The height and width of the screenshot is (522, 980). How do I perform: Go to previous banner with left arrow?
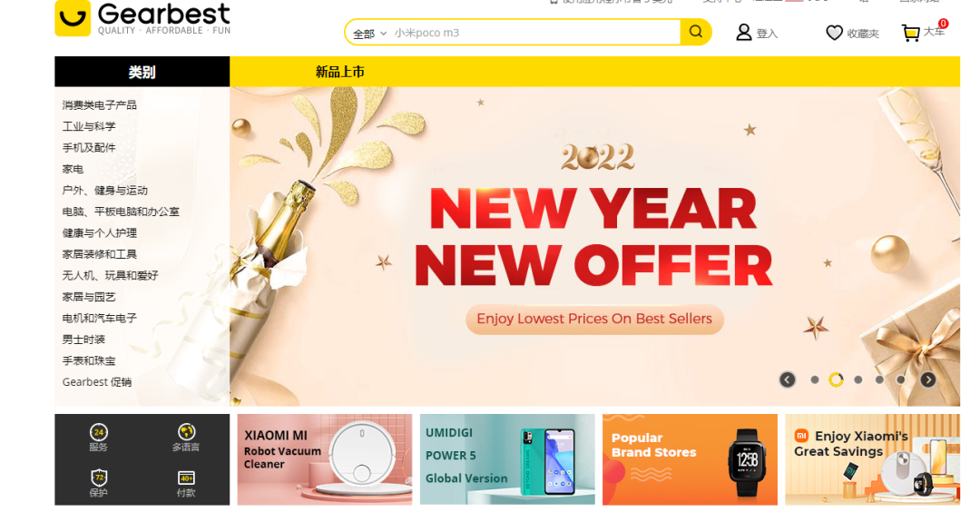coord(788,379)
